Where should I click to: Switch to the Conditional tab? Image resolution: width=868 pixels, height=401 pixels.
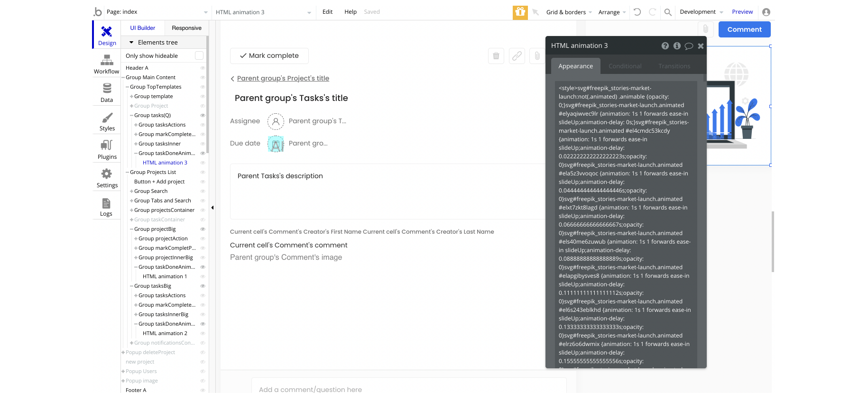[625, 66]
